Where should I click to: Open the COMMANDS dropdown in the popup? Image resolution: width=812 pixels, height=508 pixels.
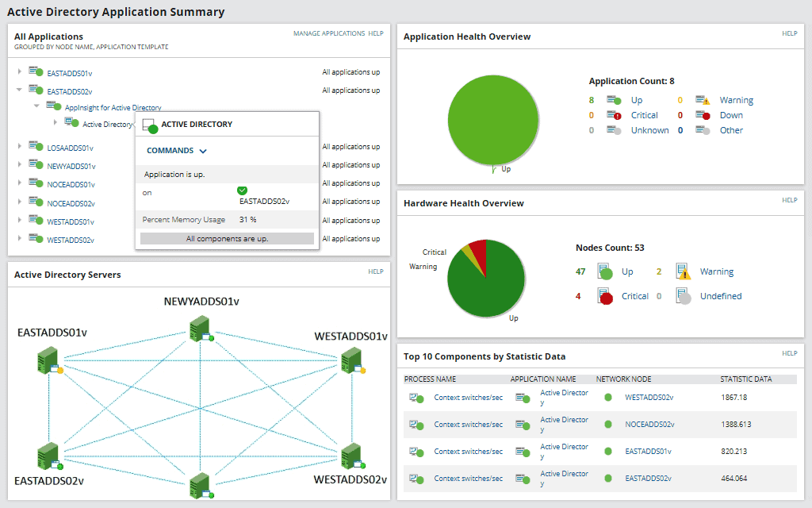click(171, 151)
